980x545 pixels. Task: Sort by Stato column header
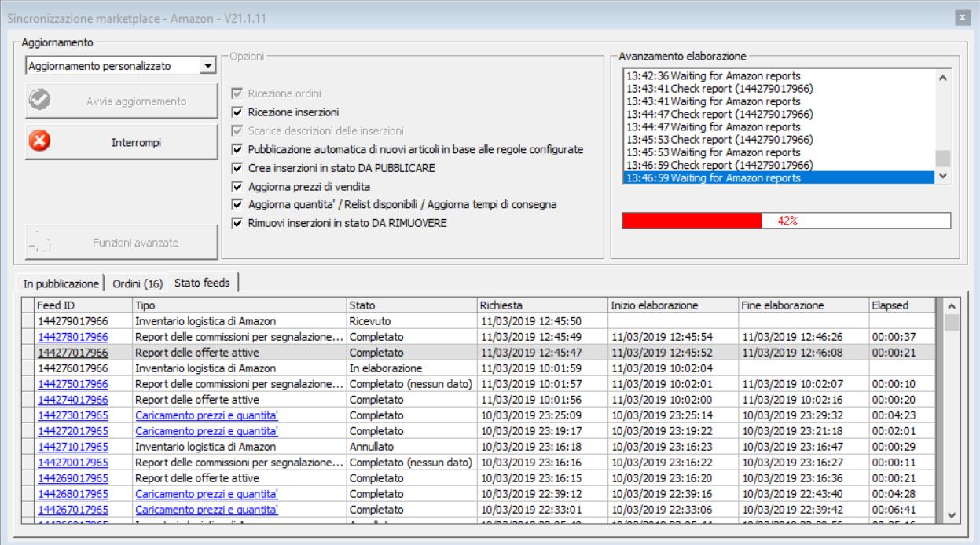(x=411, y=305)
